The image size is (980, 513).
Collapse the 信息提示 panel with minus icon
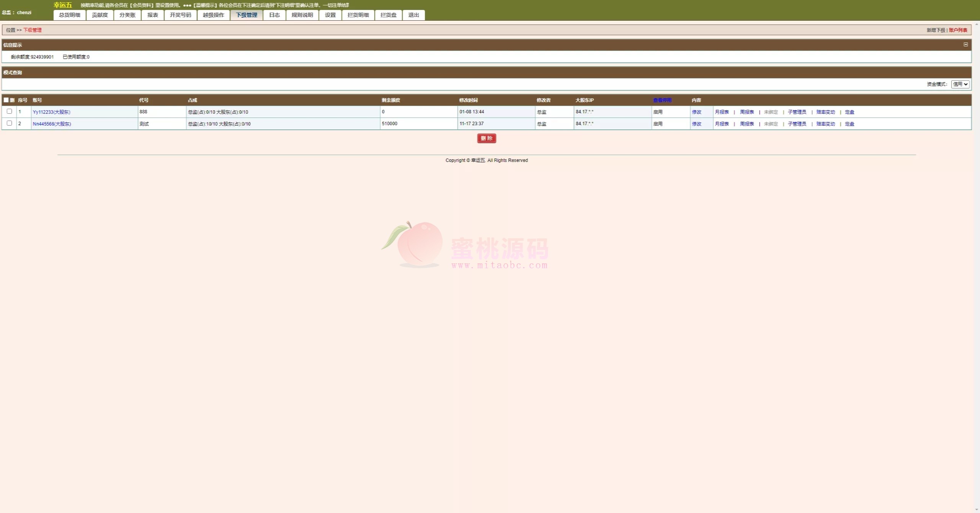point(965,44)
